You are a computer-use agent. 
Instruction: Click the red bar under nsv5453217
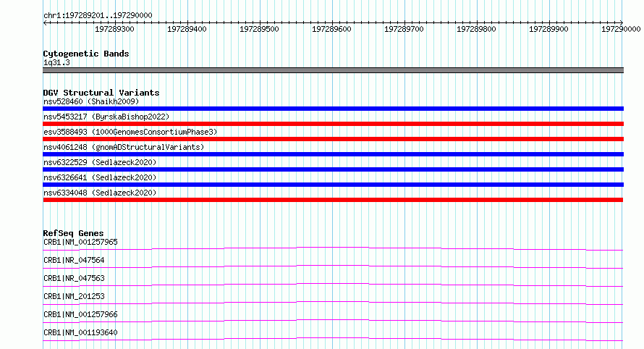point(333,124)
